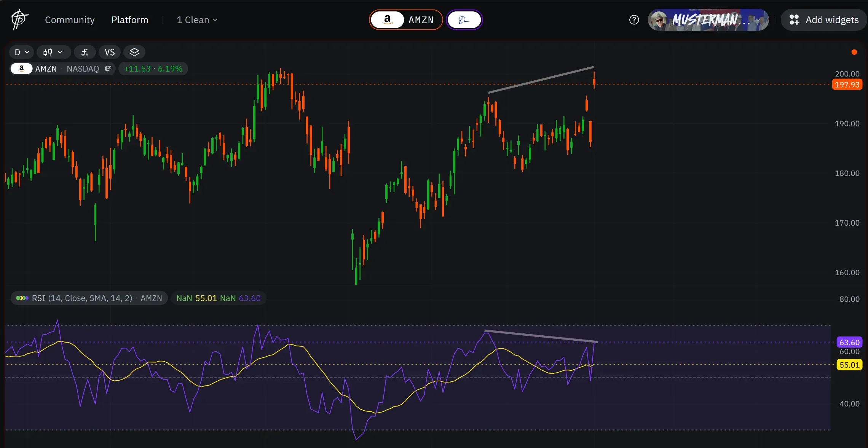Open the Musterman profile menu
This screenshot has height=448, width=868.
click(708, 20)
